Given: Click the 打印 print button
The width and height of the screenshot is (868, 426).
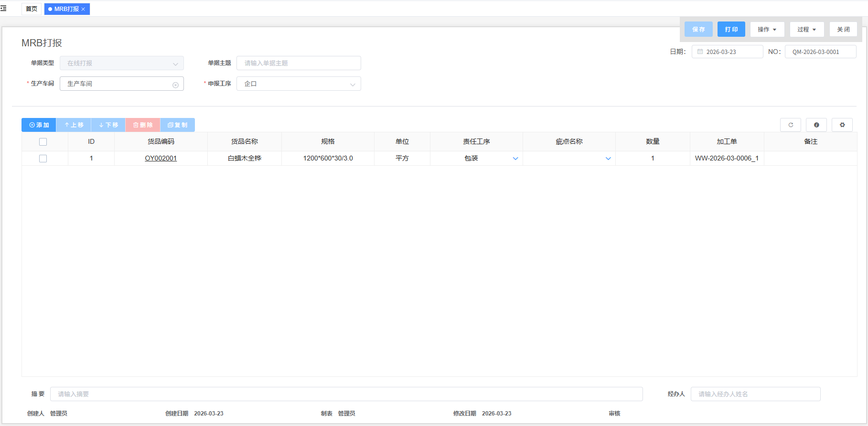Looking at the screenshot, I should (731, 30).
